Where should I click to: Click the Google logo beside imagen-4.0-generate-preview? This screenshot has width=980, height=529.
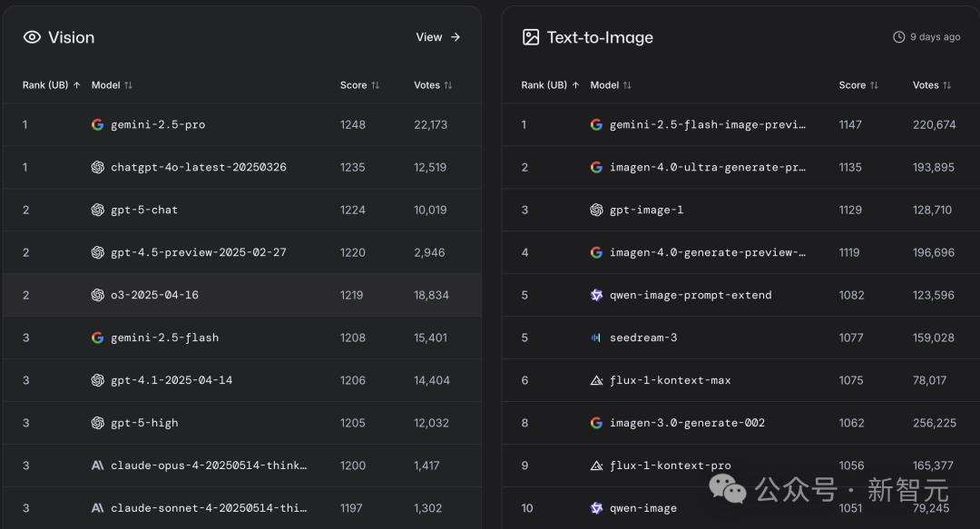pos(596,252)
